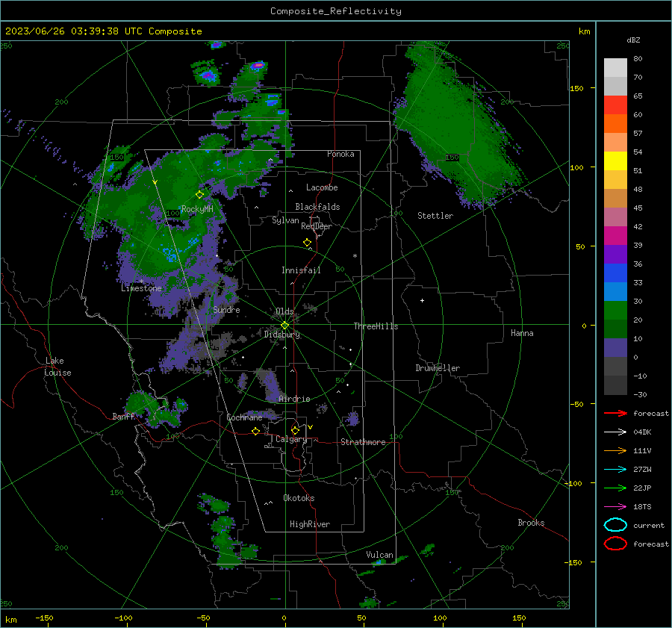Viewport: 672px width, 628px height.
Task: Click the yellow diamond marker above Calgary
Action: pos(295,430)
